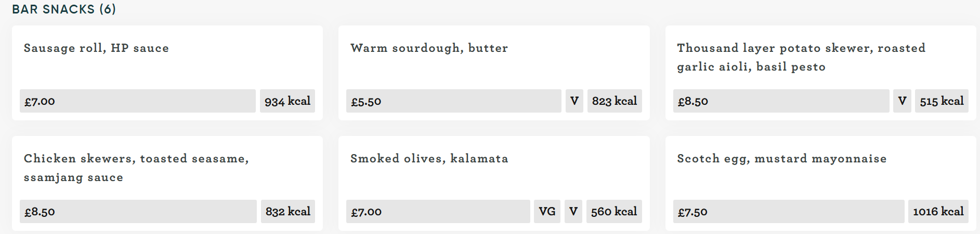This screenshot has width=980, height=234.
Task: Click the £7.50 Scotch egg price
Action: click(x=692, y=212)
